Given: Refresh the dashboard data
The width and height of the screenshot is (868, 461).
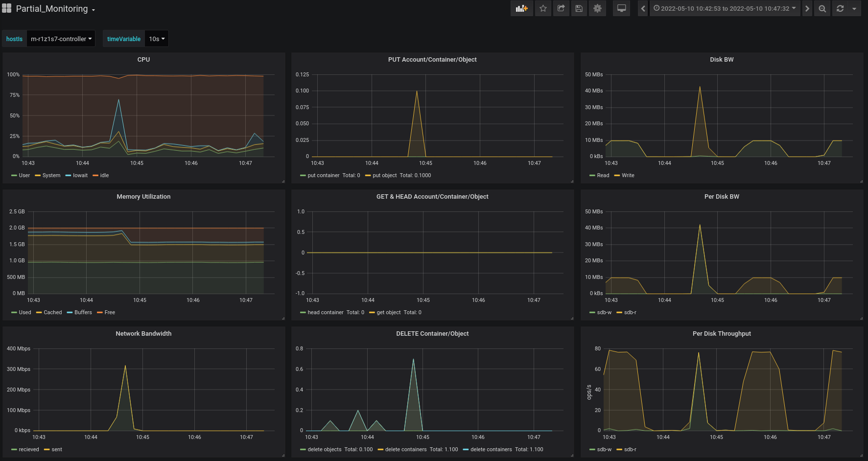Looking at the screenshot, I should [x=840, y=8].
